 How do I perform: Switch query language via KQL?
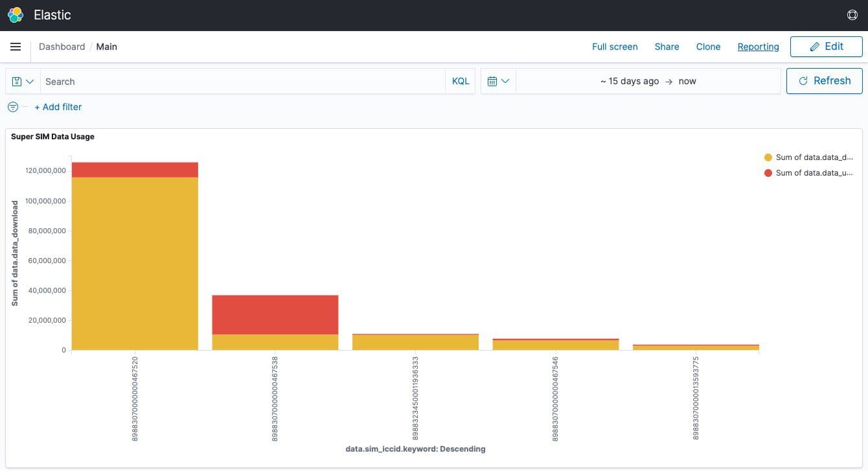point(461,82)
